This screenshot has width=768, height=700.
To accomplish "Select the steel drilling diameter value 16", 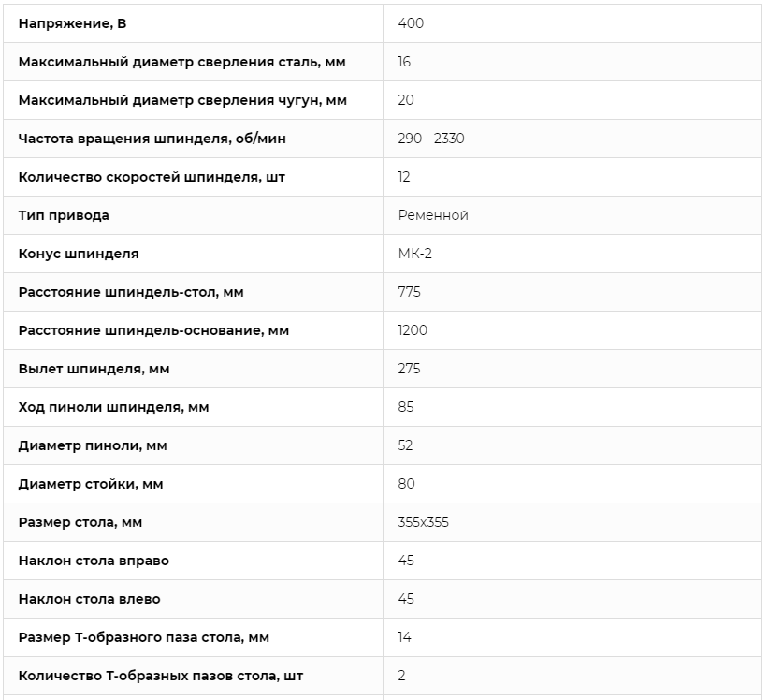I will pyautogui.click(x=404, y=62).
